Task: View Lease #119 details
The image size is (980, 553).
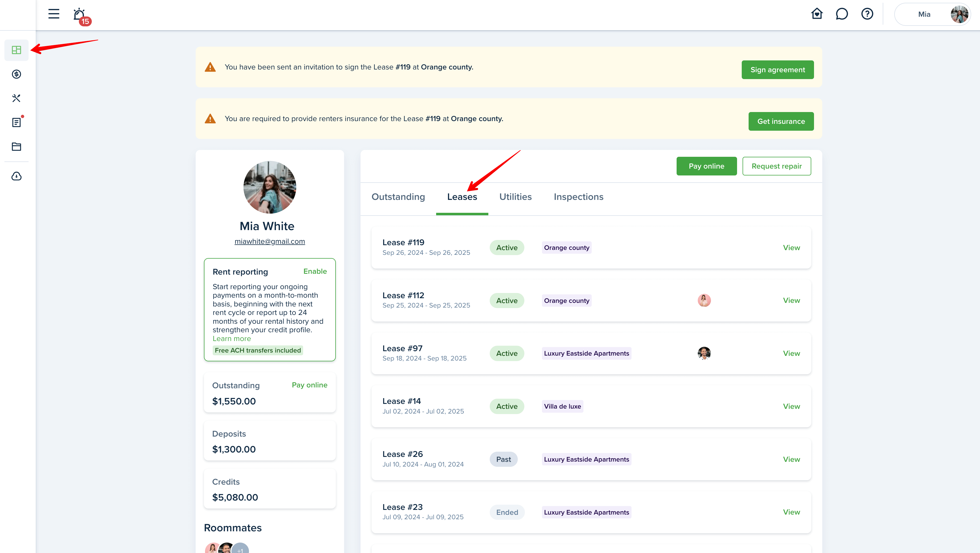Action: coord(791,248)
